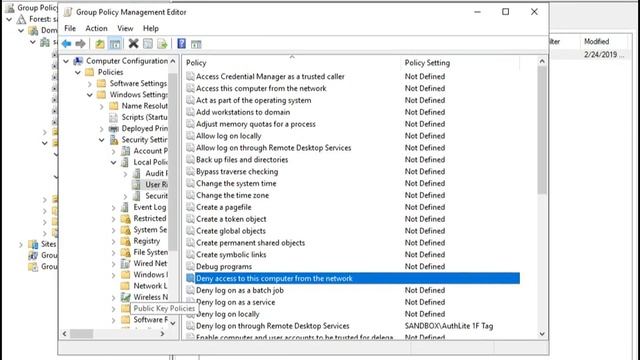
Task: Select the Public Key Policies tree item
Action: [x=164, y=309]
